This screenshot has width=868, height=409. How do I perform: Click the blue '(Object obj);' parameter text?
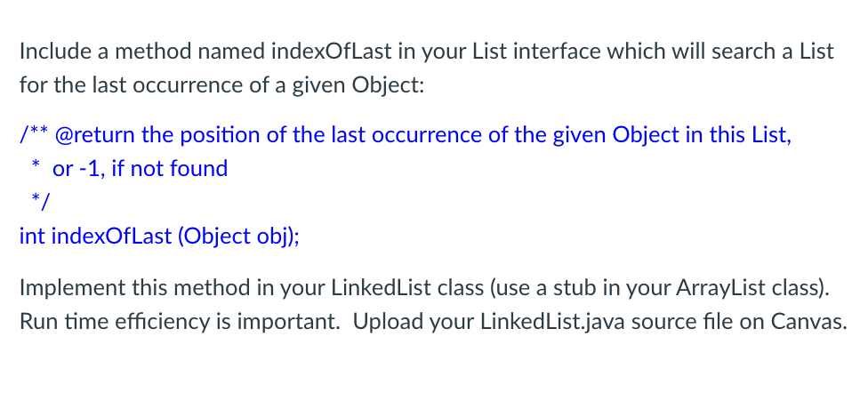pos(238,237)
